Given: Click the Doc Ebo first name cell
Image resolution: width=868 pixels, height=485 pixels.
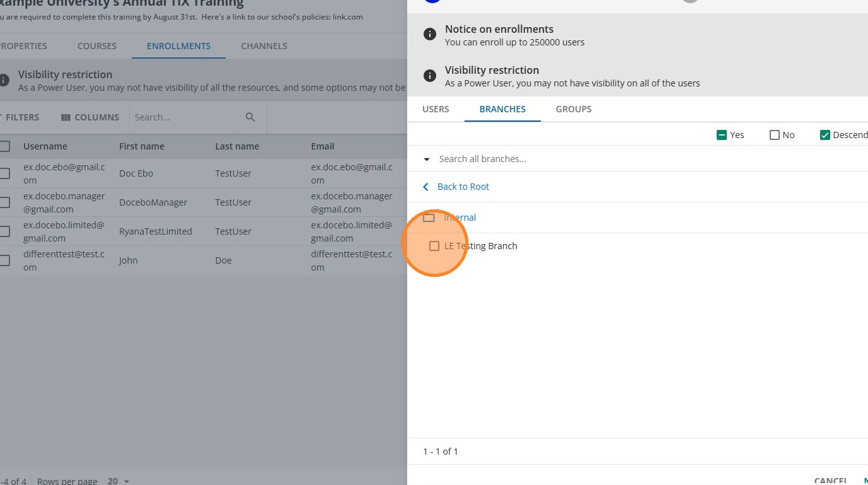Looking at the screenshot, I should click(x=136, y=173).
